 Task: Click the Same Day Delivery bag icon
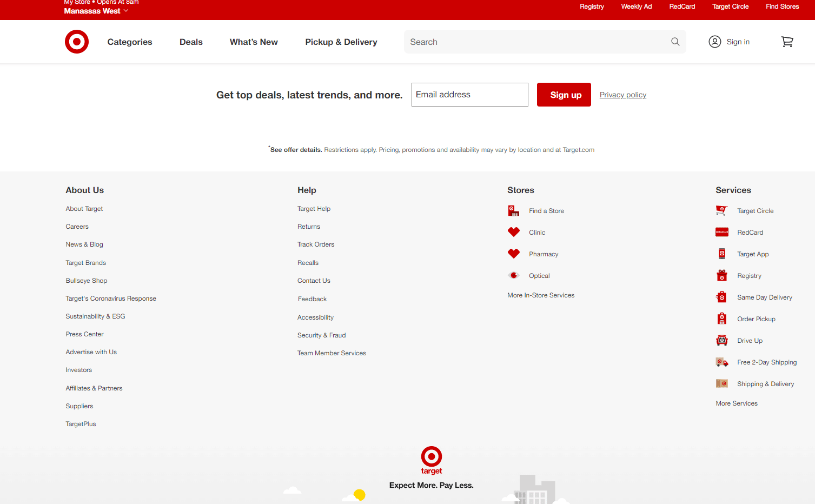[722, 297]
